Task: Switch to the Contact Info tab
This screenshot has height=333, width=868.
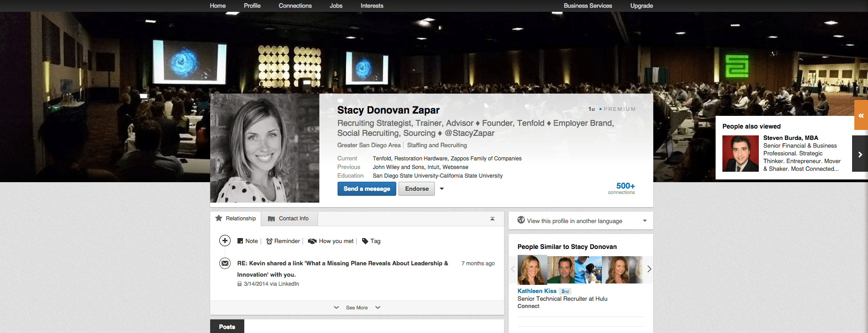Action: coord(289,219)
